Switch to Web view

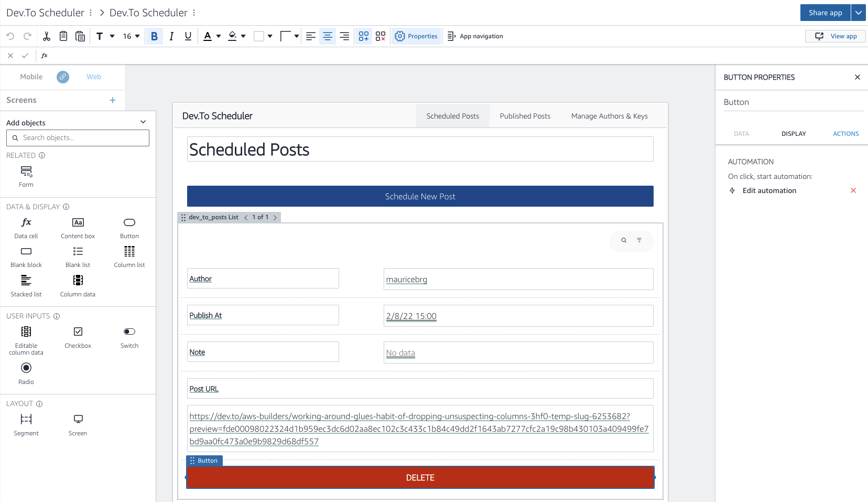point(94,77)
